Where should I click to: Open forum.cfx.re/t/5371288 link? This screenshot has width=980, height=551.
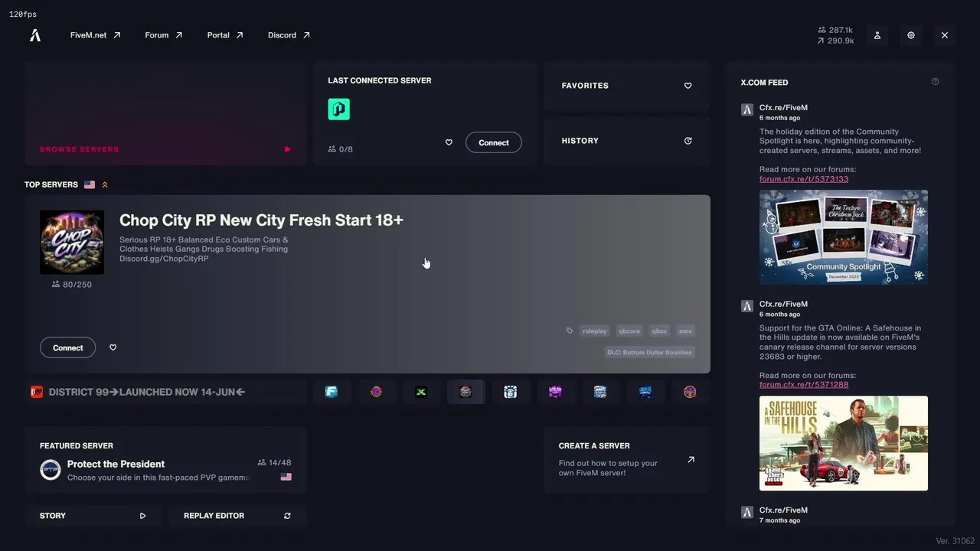pos(804,385)
